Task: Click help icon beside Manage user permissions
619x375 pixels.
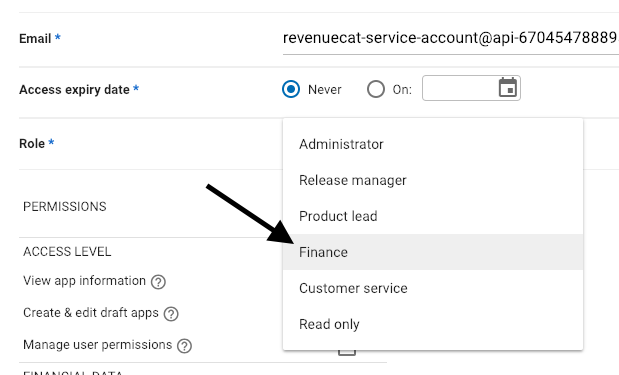Action: click(x=184, y=346)
